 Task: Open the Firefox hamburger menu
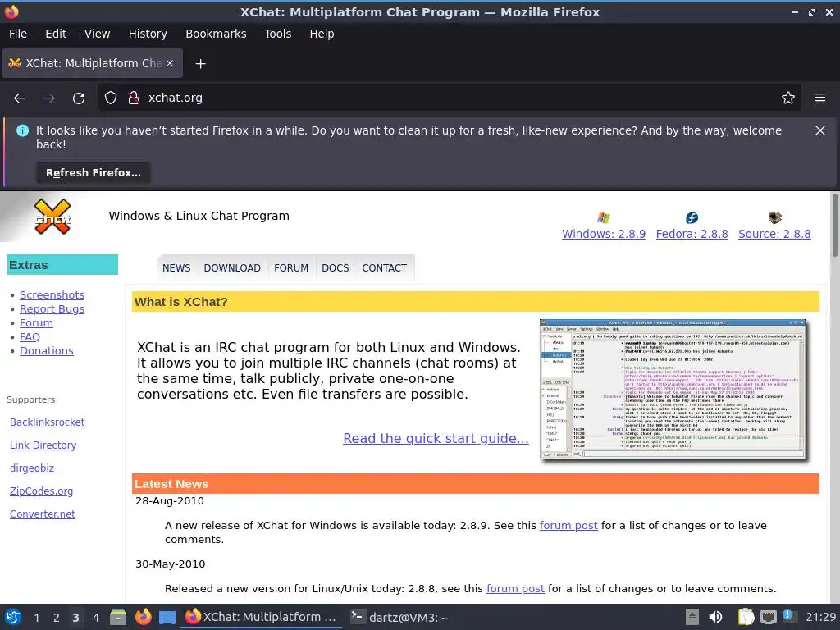[820, 98]
